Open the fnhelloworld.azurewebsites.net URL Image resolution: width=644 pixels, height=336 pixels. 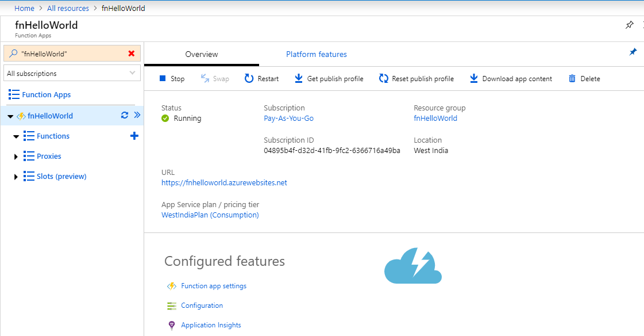[224, 183]
